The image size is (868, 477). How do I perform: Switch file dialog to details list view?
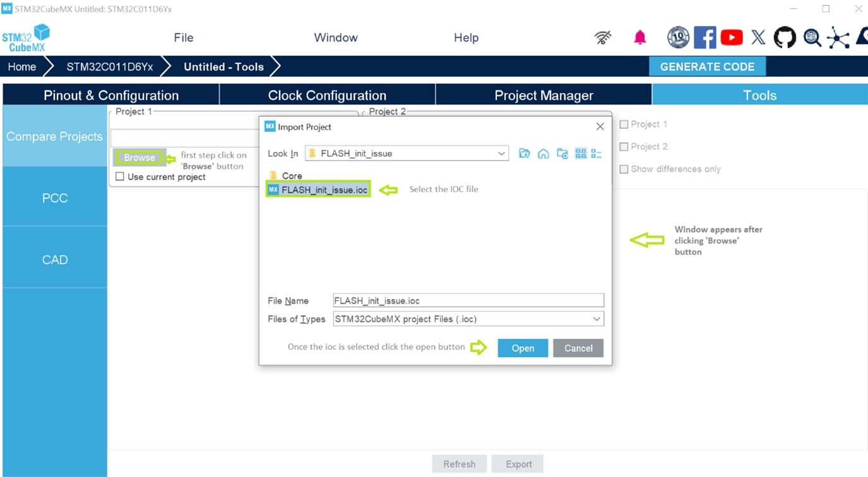[597, 154]
